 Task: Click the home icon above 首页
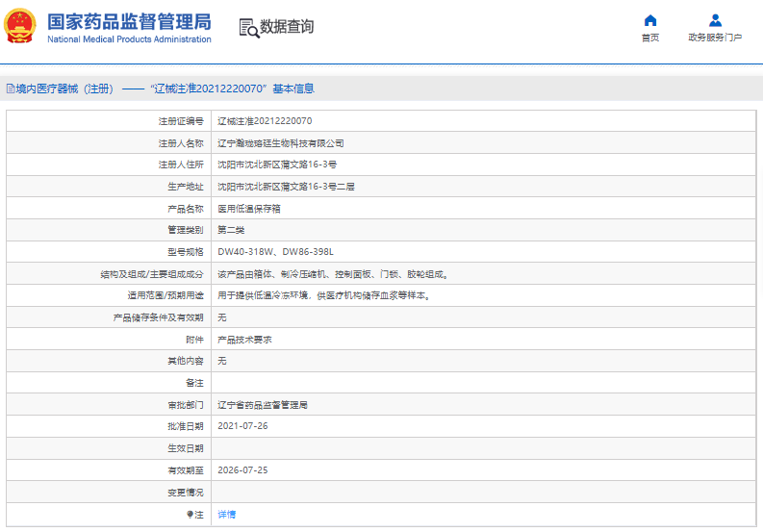click(x=650, y=20)
